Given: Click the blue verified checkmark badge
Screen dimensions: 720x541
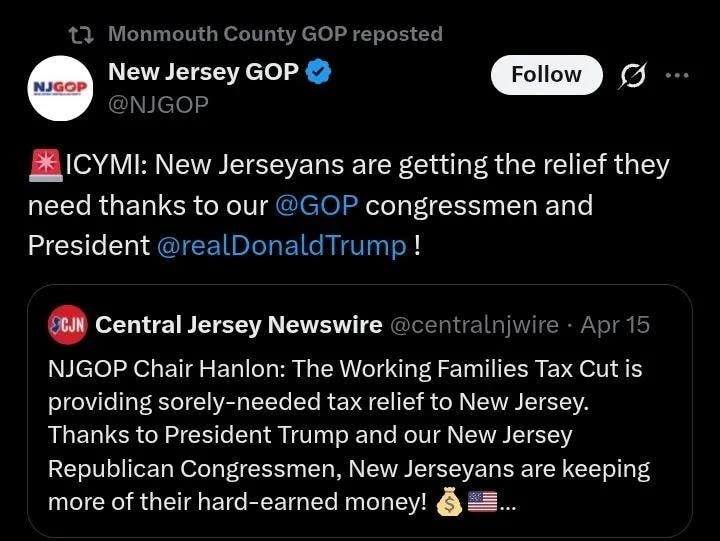Looking at the screenshot, I should (x=320, y=72).
